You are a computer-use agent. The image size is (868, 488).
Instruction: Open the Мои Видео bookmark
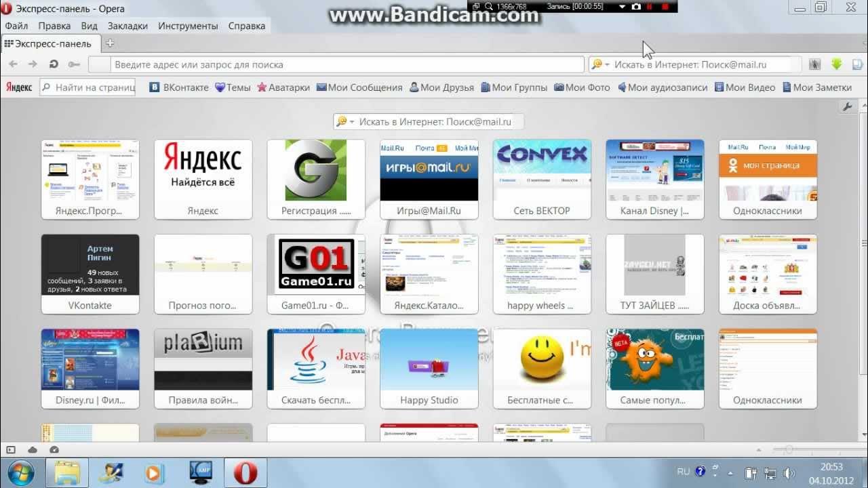click(x=745, y=87)
